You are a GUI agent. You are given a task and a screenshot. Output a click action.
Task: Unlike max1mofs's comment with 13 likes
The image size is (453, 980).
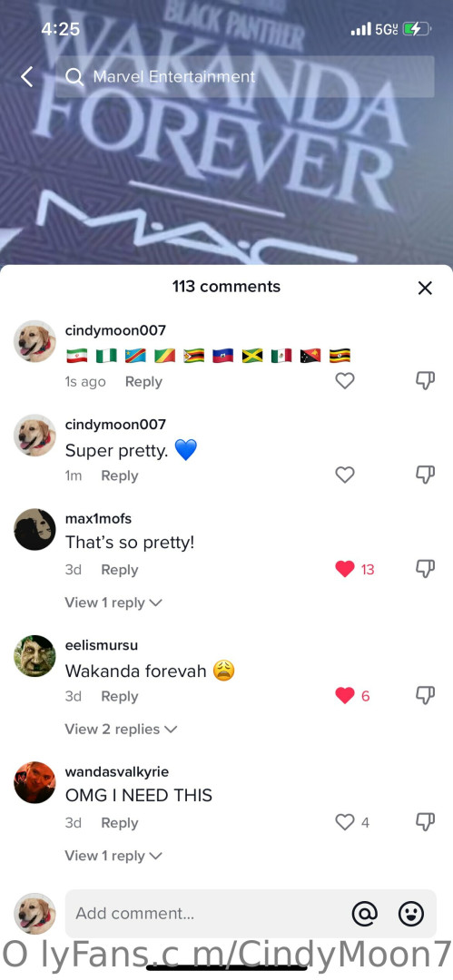coord(345,569)
